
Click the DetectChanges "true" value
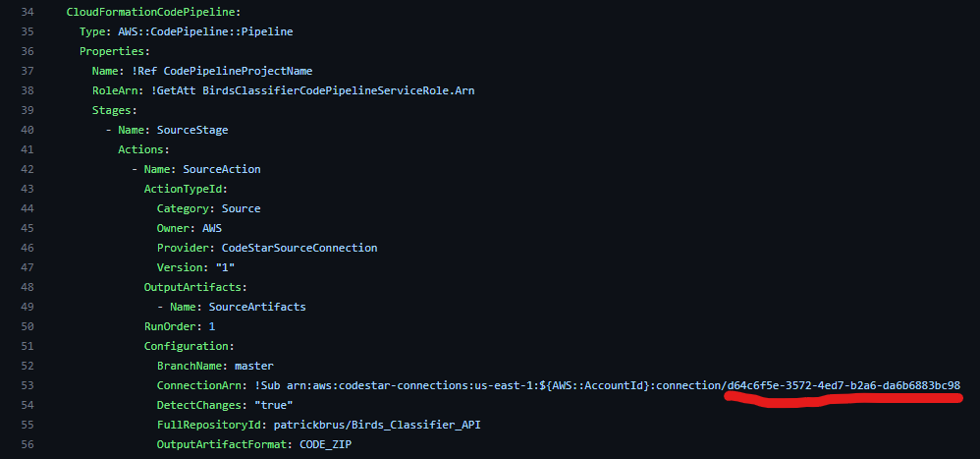274,405
